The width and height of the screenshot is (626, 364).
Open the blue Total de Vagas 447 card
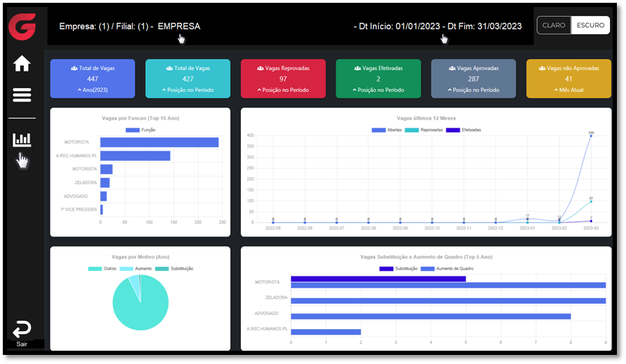[92, 78]
